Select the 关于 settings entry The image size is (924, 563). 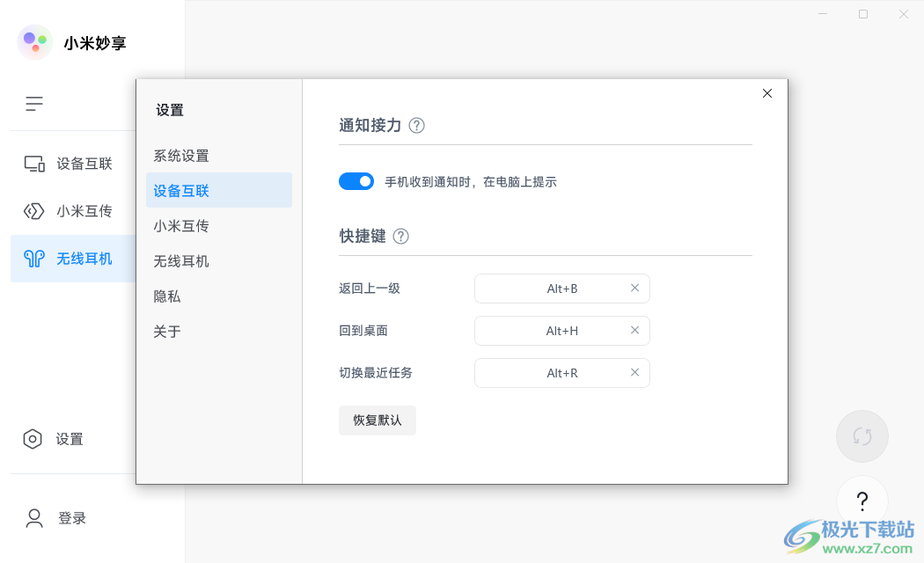pyautogui.click(x=166, y=332)
